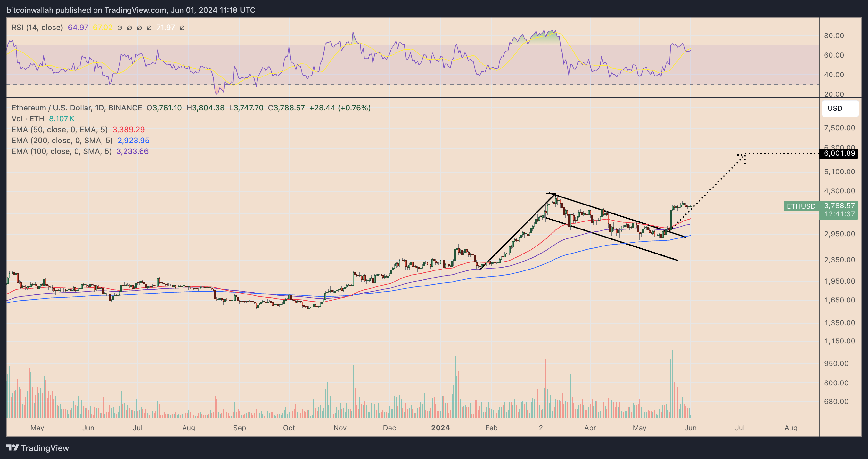Screen dimensions: 868x459
Task: Click the ETHUSD price tag
Action: pyautogui.click(x=801, y=206)
